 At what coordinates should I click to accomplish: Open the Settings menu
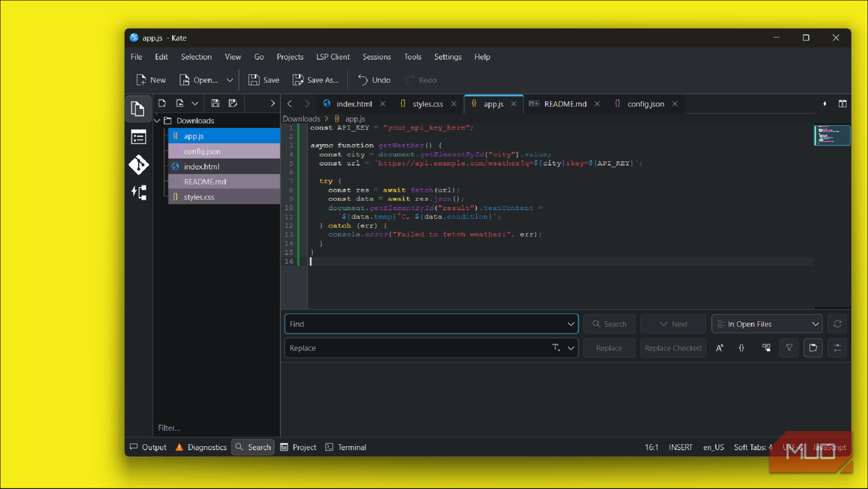pyautogui.click(x=448, y=57)
